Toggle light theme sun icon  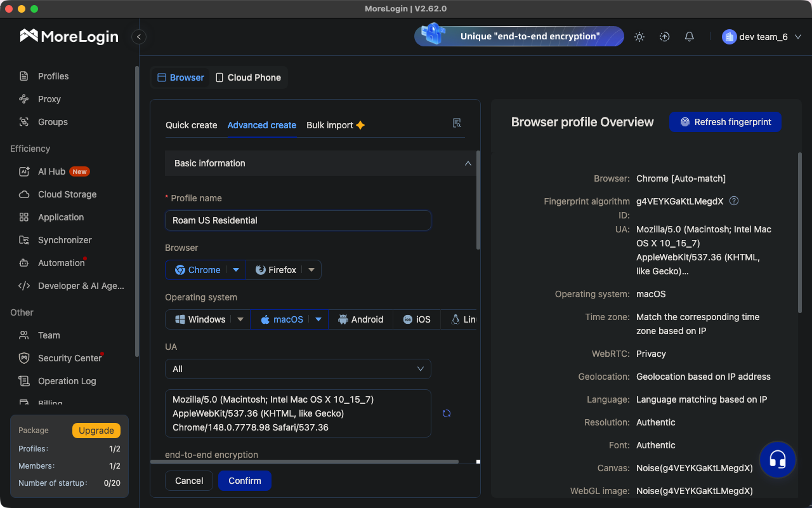639,37
